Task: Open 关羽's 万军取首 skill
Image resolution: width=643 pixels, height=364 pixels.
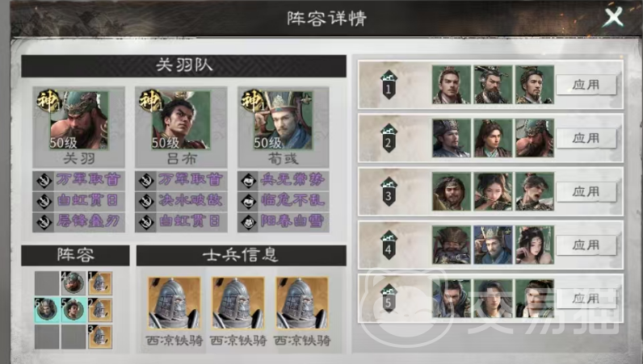Action: pos(78,180)
